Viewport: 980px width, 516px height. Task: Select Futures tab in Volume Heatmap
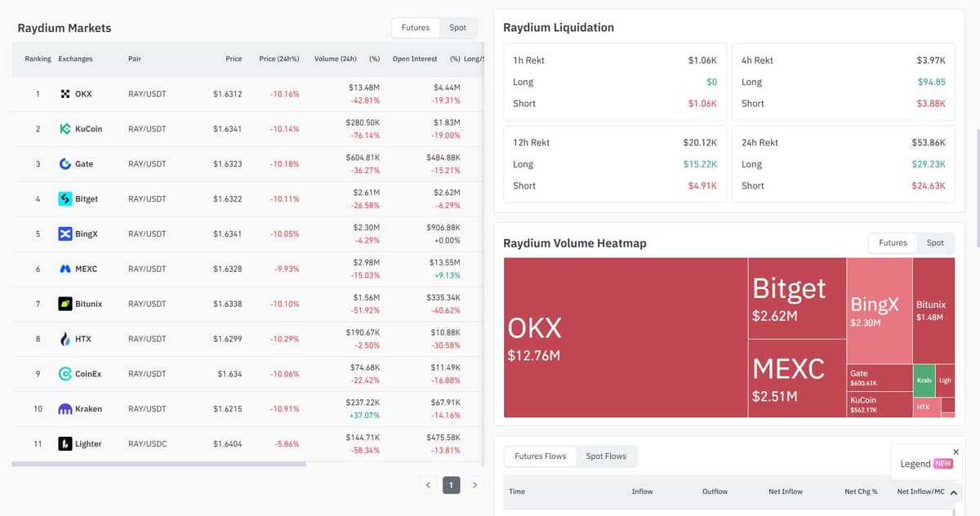(x=893, y=242)
